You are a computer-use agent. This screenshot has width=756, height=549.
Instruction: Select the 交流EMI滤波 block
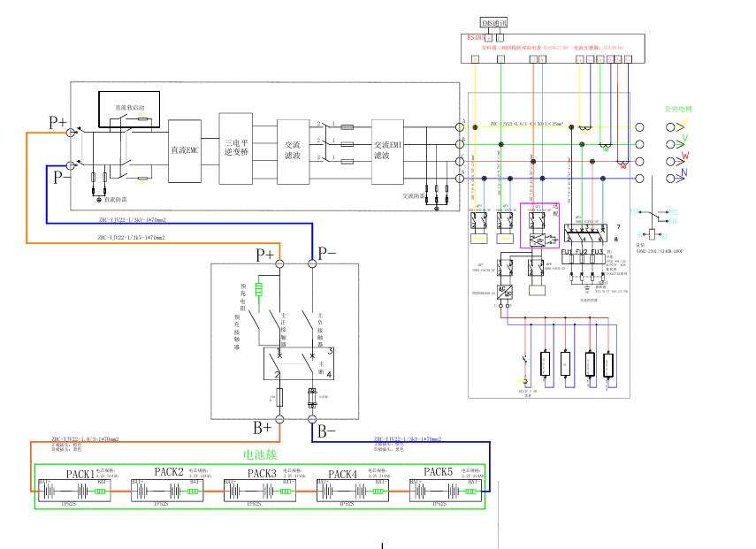tap(387, 151)
